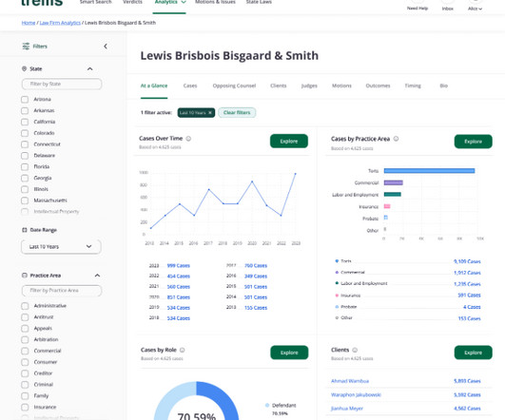The image size is (505, 420).
Task: Select the At a Glance tab
Action: click(x=154, y=86)
